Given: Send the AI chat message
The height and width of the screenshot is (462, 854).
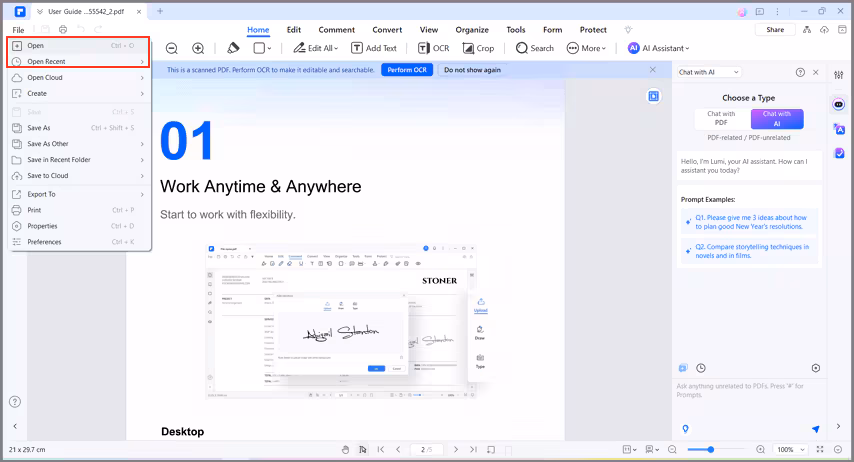Looking at the screenshot, I should click(x=815, y=429).
